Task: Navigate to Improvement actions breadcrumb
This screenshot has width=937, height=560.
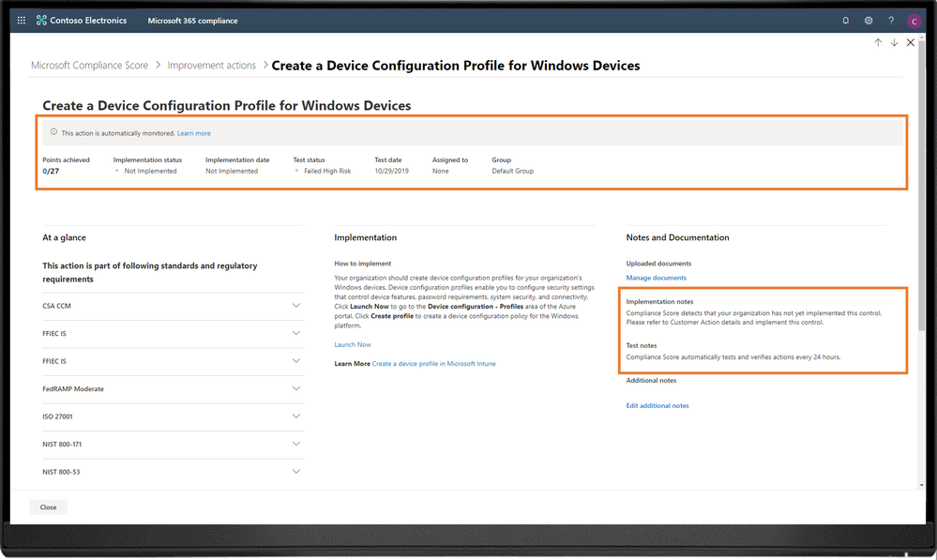Action: [212, 66]
